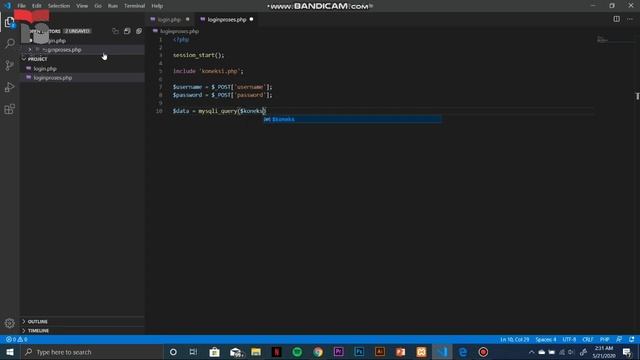Click the code minimap preview
This screenshot has width=640, height=360.
602,39
